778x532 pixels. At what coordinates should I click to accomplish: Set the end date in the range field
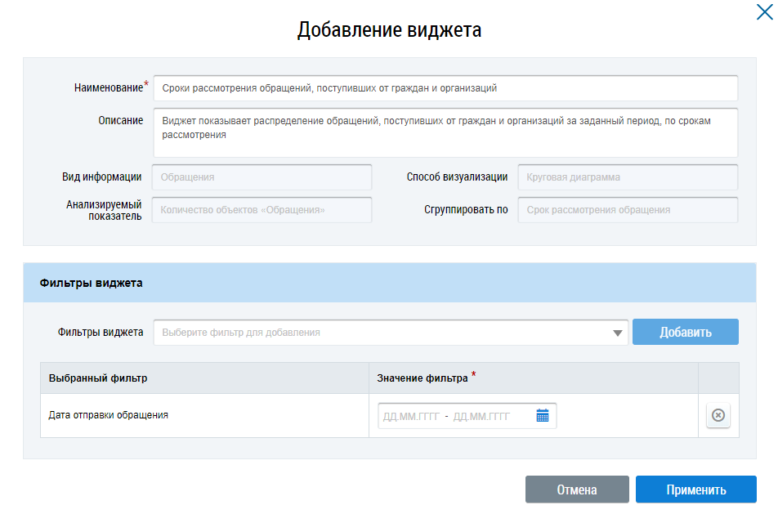click(x=481, y=416)
